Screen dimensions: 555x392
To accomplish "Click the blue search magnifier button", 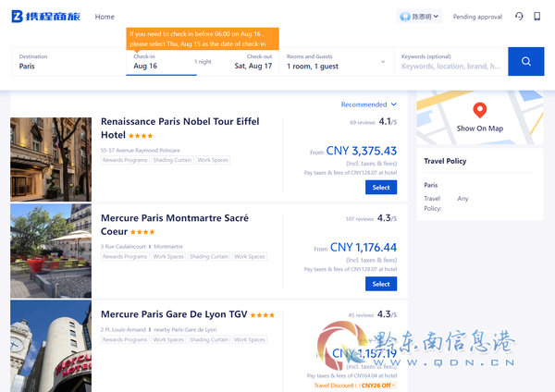I will coord(526,62).
